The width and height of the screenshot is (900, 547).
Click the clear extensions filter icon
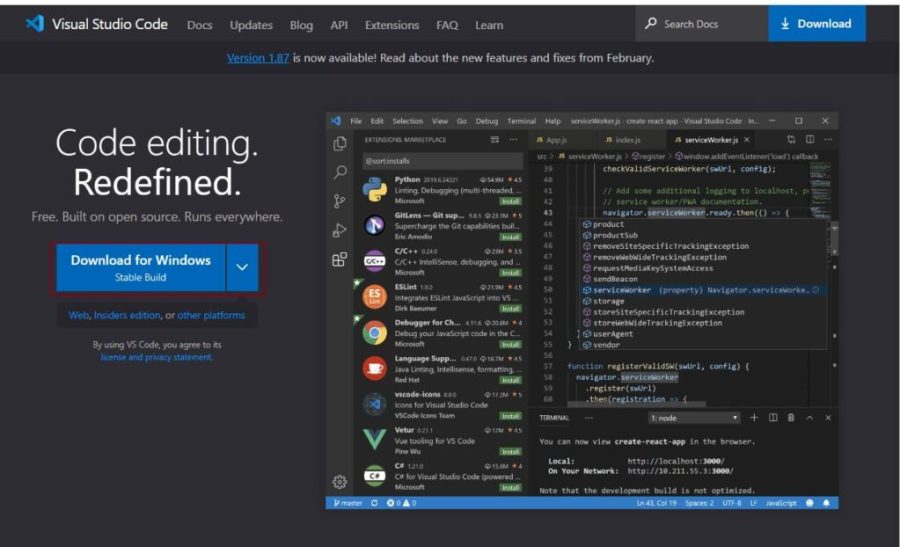(494, 139)
